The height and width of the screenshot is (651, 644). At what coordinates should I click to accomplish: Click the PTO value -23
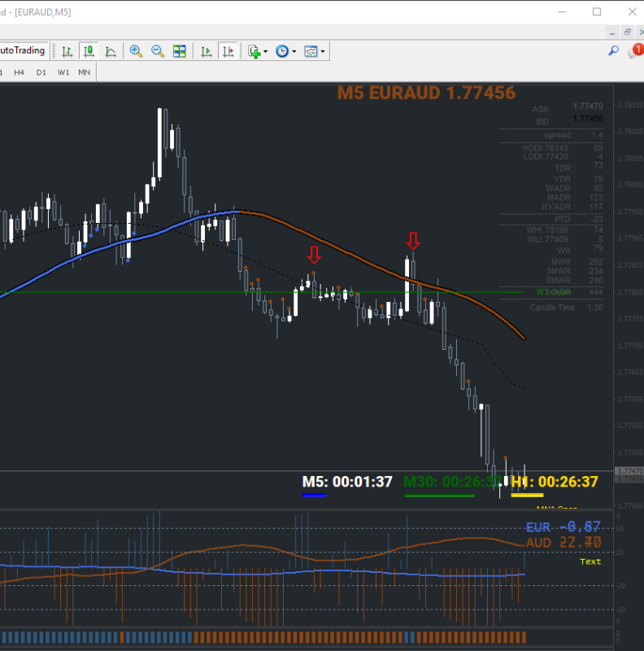[x=597, y=219]
